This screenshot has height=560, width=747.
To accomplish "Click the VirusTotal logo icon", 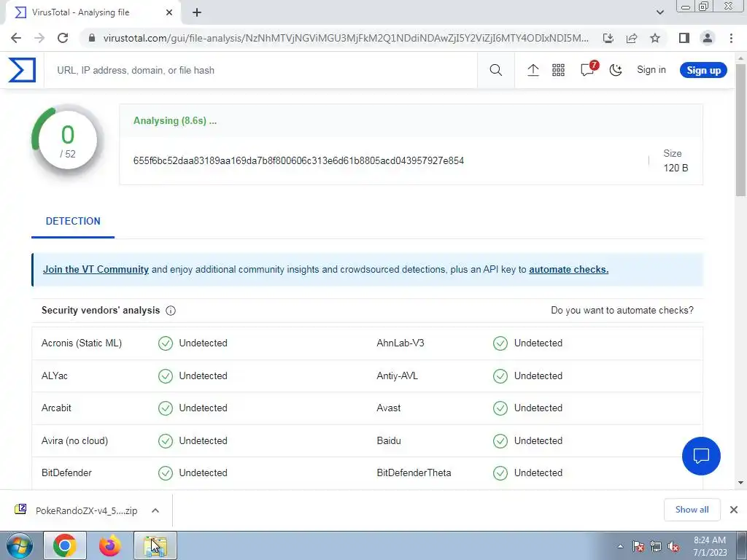I will coord(22,70).
